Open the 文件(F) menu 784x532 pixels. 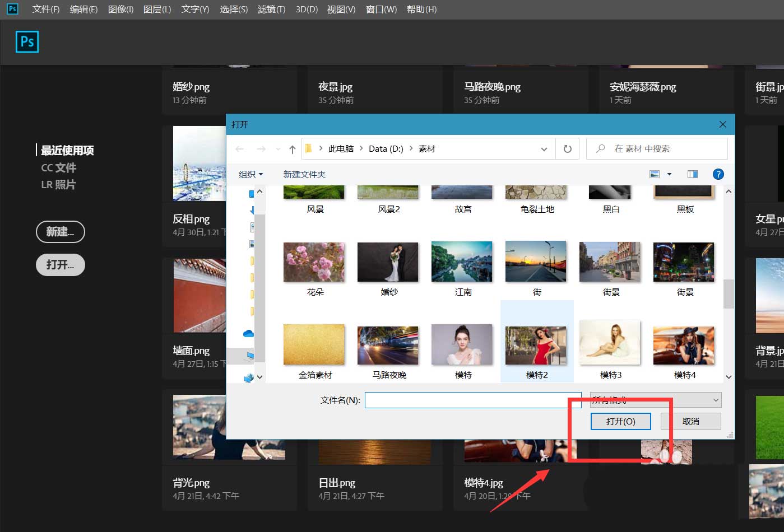[x=46, y=10]
